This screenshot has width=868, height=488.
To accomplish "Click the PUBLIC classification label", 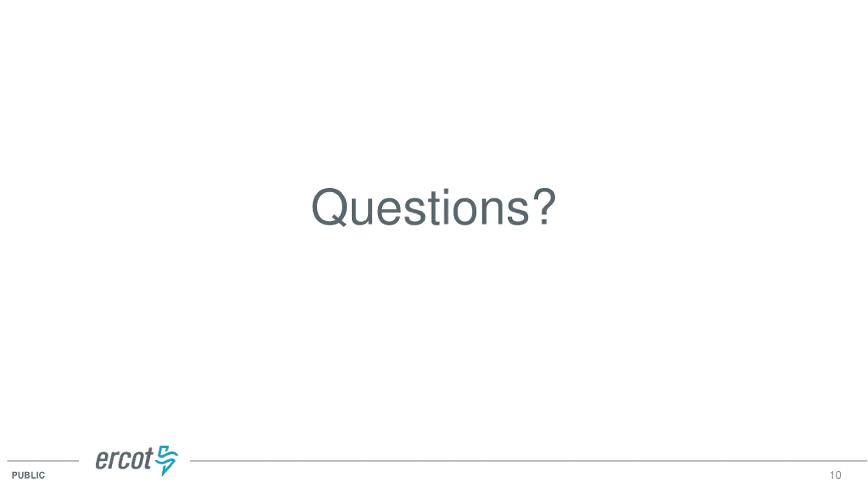I will pyautogui.click(x=28, y=475).
